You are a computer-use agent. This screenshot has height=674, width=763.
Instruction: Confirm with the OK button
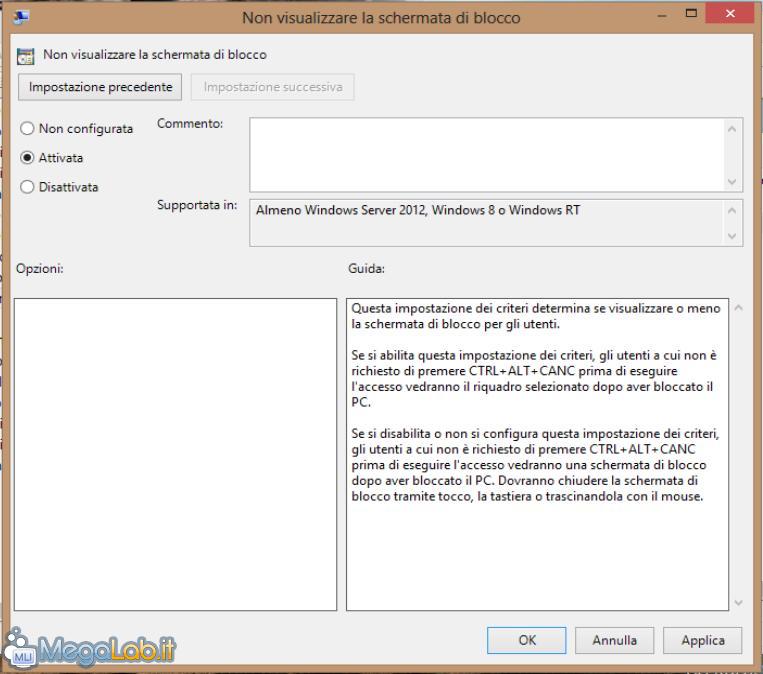pyautogui.click(x=527, y=640)
